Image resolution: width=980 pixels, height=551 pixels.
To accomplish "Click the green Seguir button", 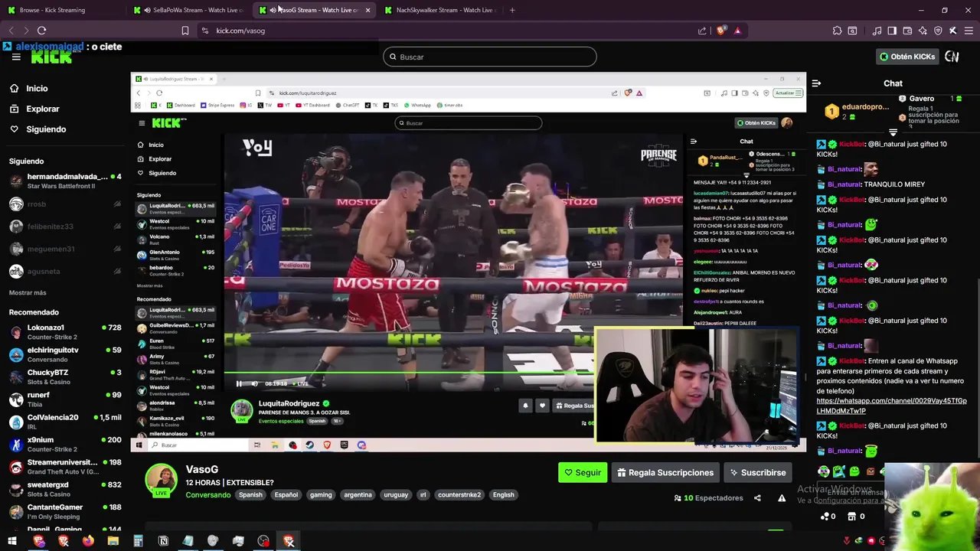I will click(x=583, y=472).
